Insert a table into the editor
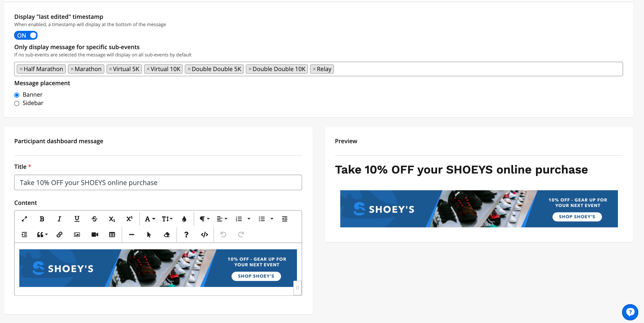Viewport: 644px width, 323px height. tap(112, 234)
